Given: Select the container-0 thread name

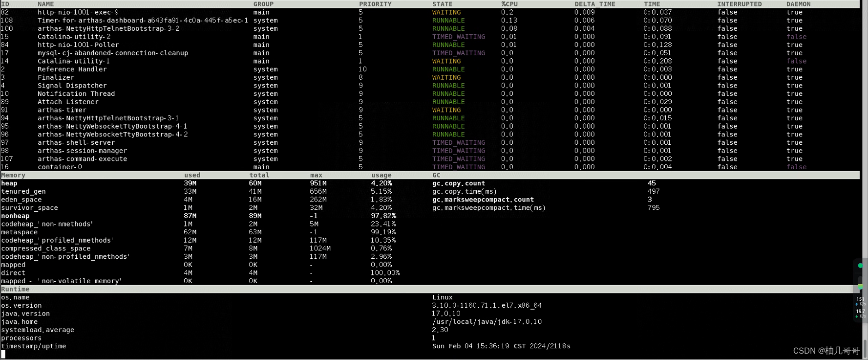Looking at the screenshot, I should [60, 167].
